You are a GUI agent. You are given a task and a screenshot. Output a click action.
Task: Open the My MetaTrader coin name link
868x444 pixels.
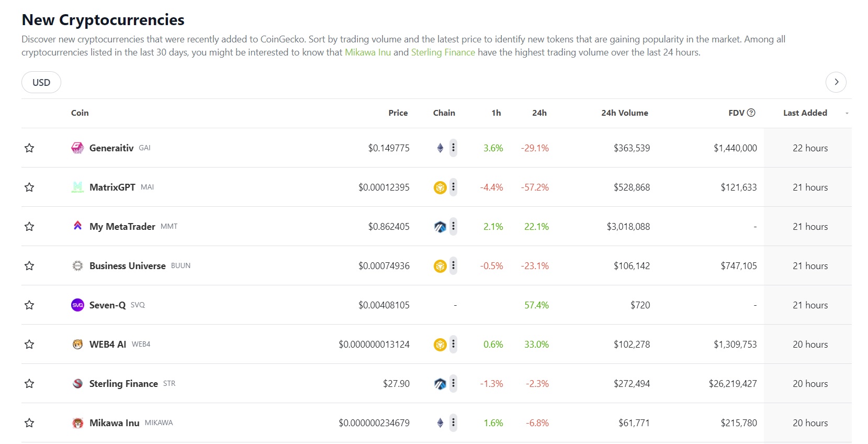122,227
